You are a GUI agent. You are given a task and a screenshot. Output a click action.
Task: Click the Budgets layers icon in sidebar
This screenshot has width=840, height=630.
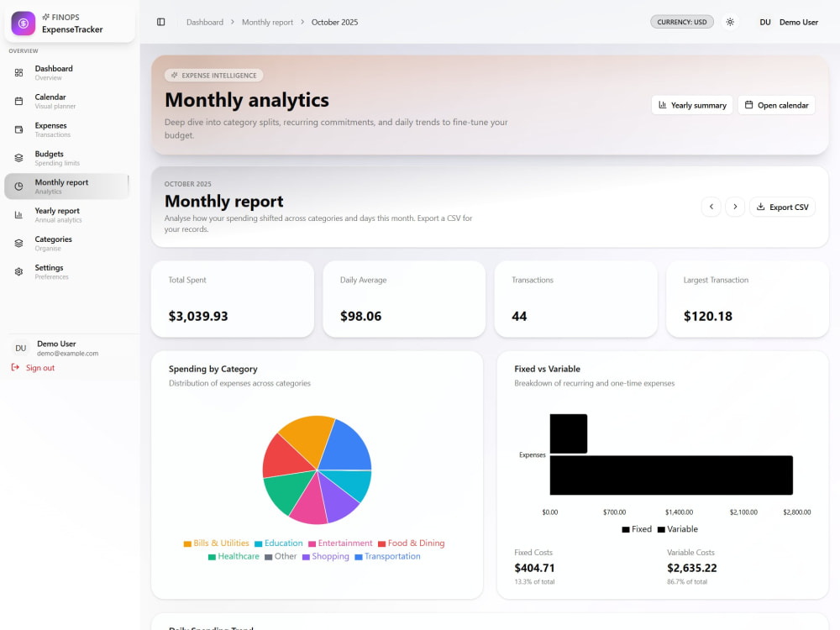point(18,158)
